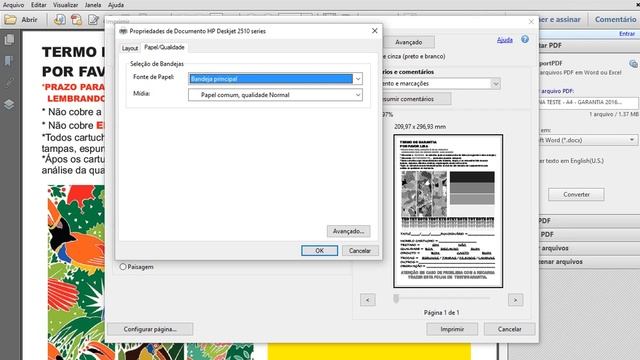Click the Abrir text button in toolbar
The image size is (640, 360).
coord(29,19)
